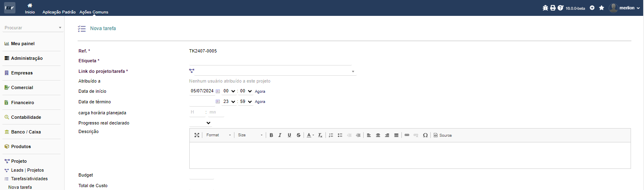This screenshot has height=190, width=644.
Task: Insert a link in the editor
Action: tap(407, 135)
